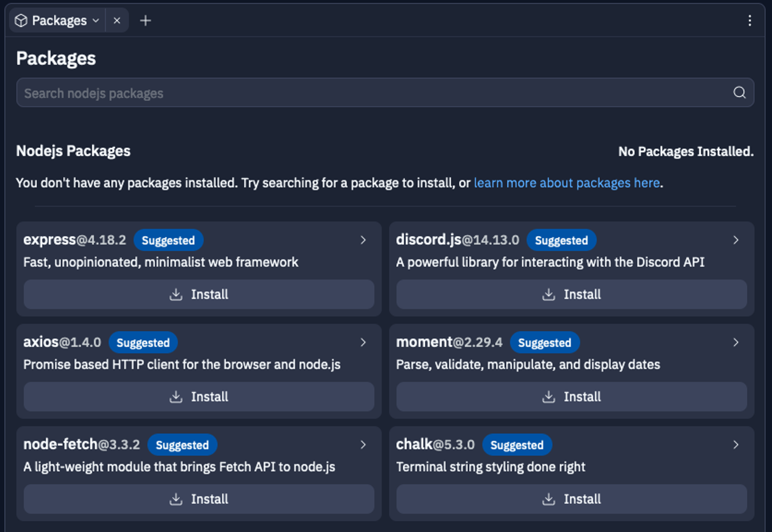
Task: Expand chalk package details chevron
Action: point(736,445)
